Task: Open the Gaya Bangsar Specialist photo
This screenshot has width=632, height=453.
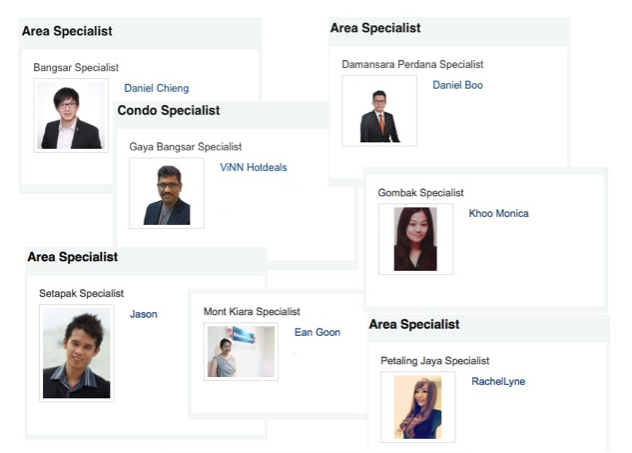Action: 166,193
